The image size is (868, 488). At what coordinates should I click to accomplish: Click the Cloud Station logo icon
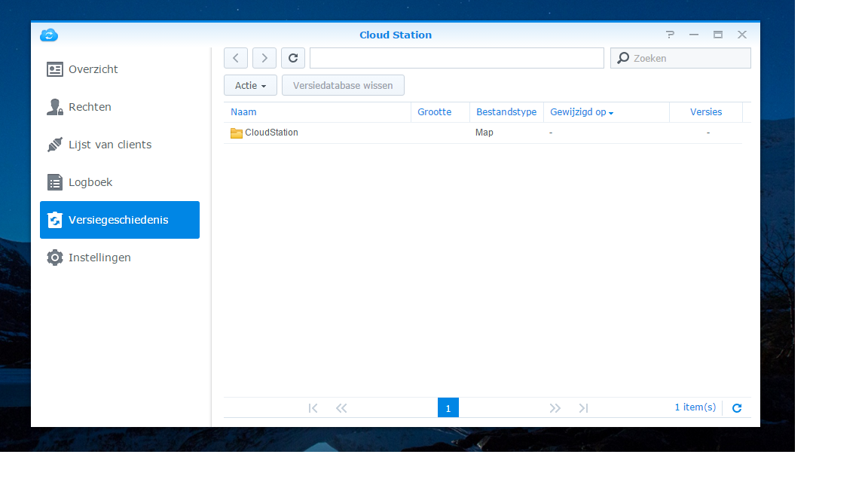pyautogui.click(x=49, y=35)
